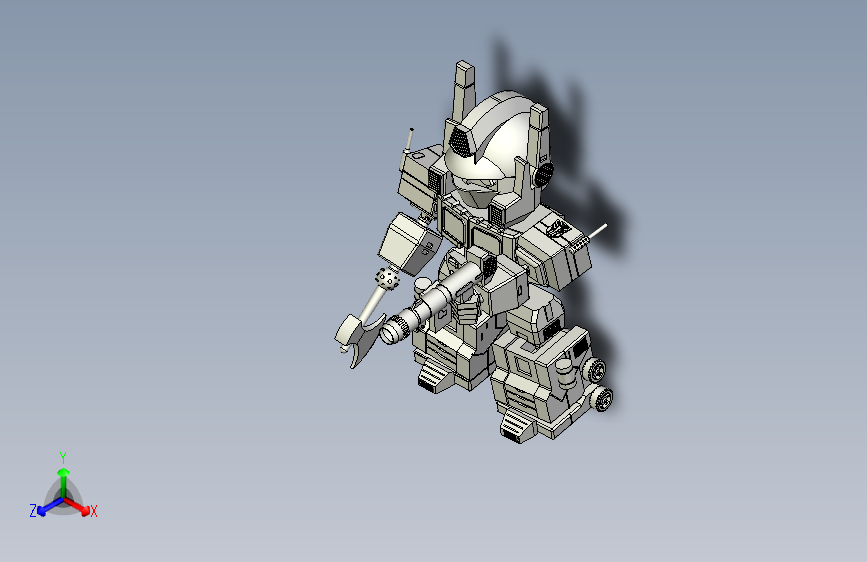Screen dimensions: 867x562
Task: Select the spiked ball on the axe handle
Action: pos(388,278)
